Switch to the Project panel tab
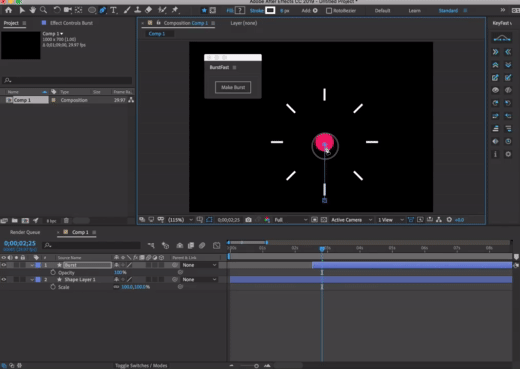Image resolution: width=520 pixels, height=369 pixels. tap(11, 23)
